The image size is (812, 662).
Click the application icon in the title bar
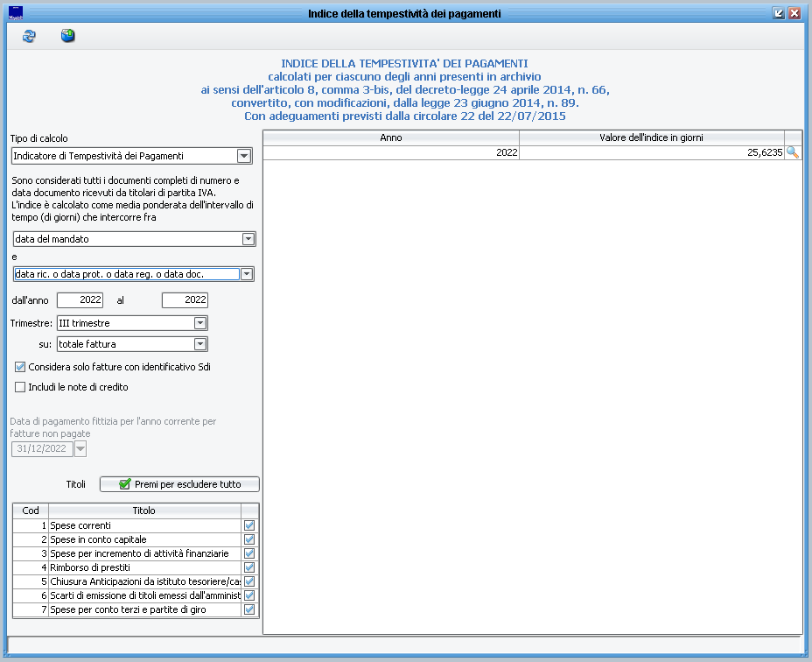point(14,13)
